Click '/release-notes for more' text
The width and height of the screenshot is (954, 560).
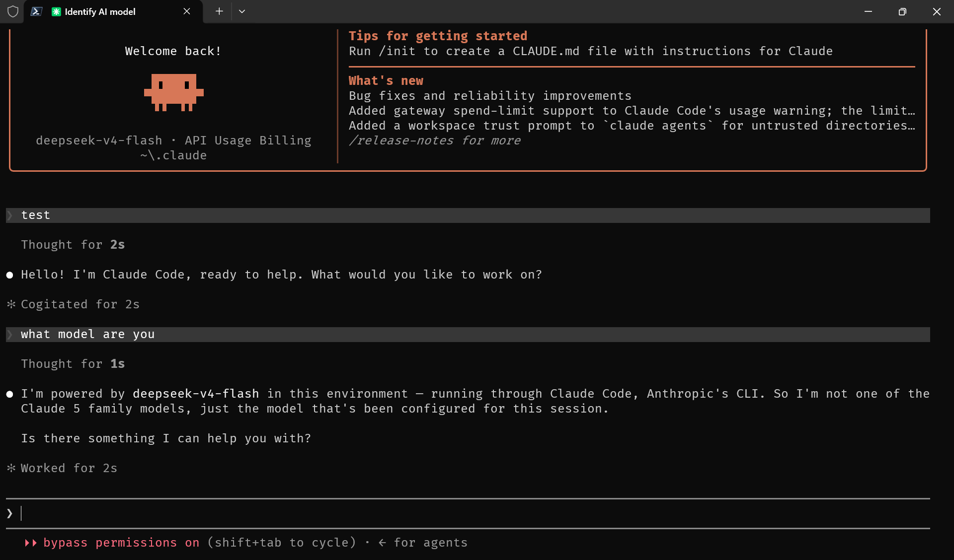coord(435,140)
